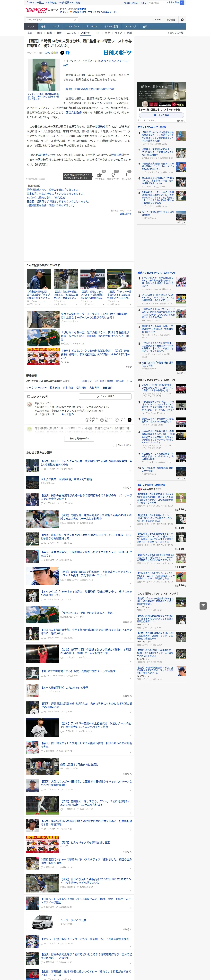Open the ヘルプ link in header
210x980 pixels.
click(143, 3)
